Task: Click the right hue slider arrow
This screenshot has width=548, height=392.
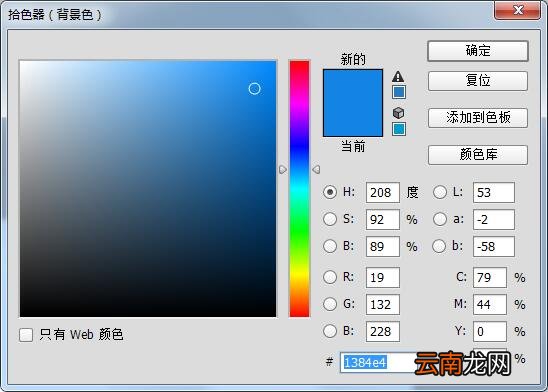Action: point(316,170)
